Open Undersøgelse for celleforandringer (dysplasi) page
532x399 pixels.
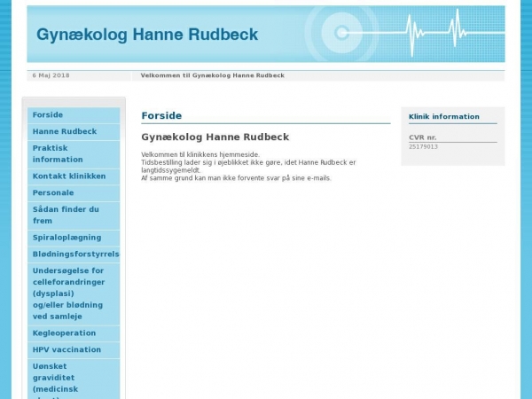(74, 293)
